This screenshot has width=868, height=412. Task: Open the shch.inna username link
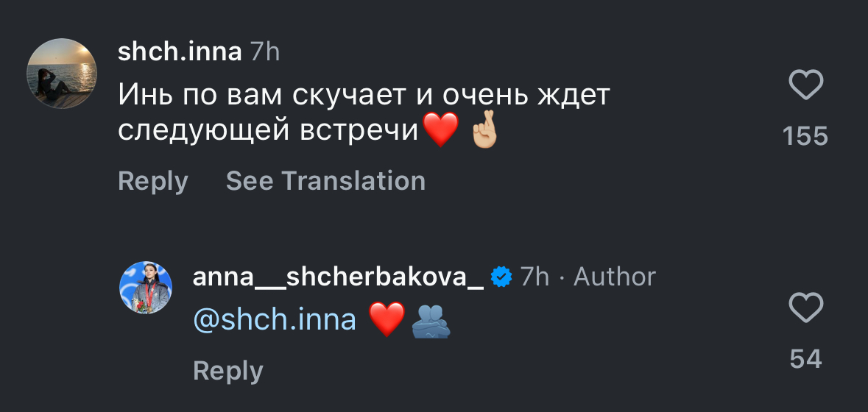tap(180, 52)
